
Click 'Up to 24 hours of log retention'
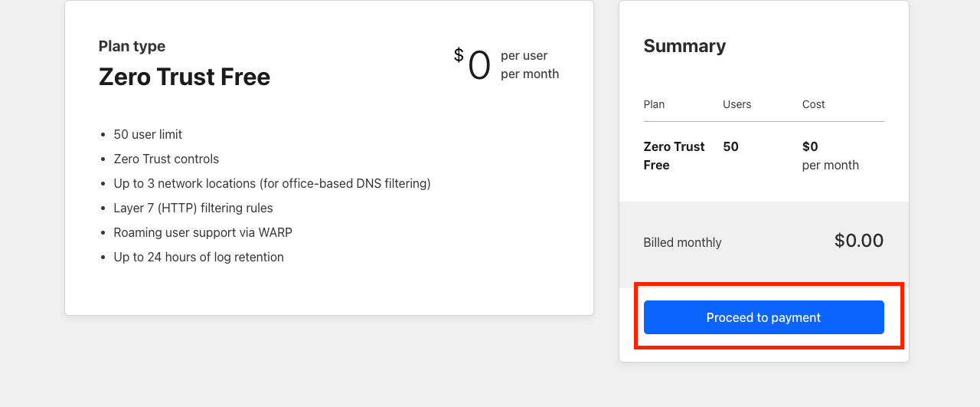click(198, 257)
